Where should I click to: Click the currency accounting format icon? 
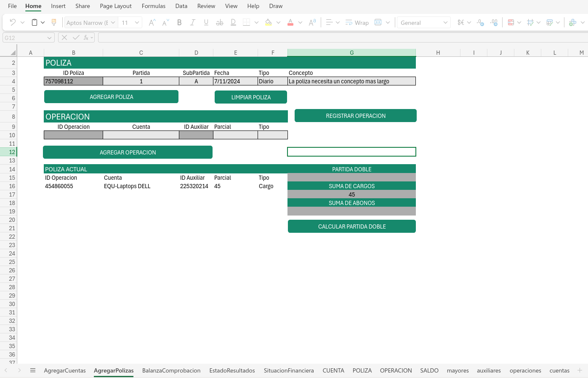tap(461, 22)
